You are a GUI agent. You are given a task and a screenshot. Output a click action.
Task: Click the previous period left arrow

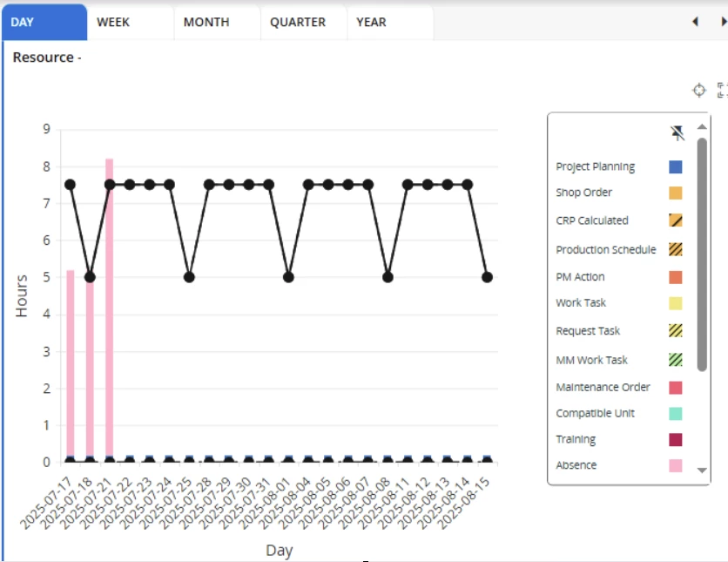[x=695, y=23]
